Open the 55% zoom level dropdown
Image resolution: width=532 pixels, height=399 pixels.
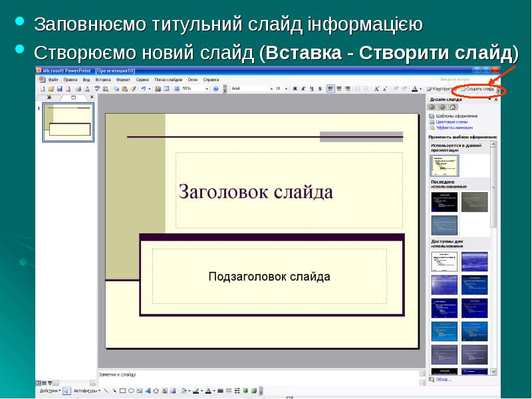tap(207, 88)
